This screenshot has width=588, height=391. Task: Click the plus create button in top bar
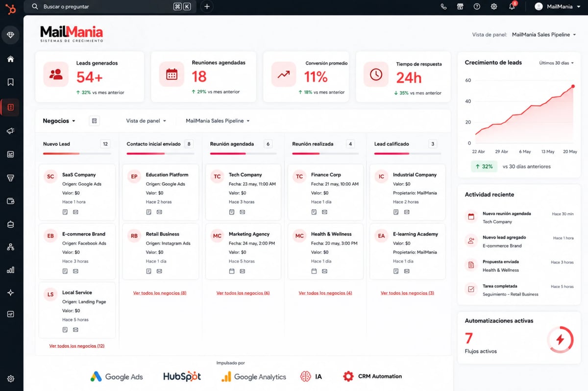pos(207,7)
